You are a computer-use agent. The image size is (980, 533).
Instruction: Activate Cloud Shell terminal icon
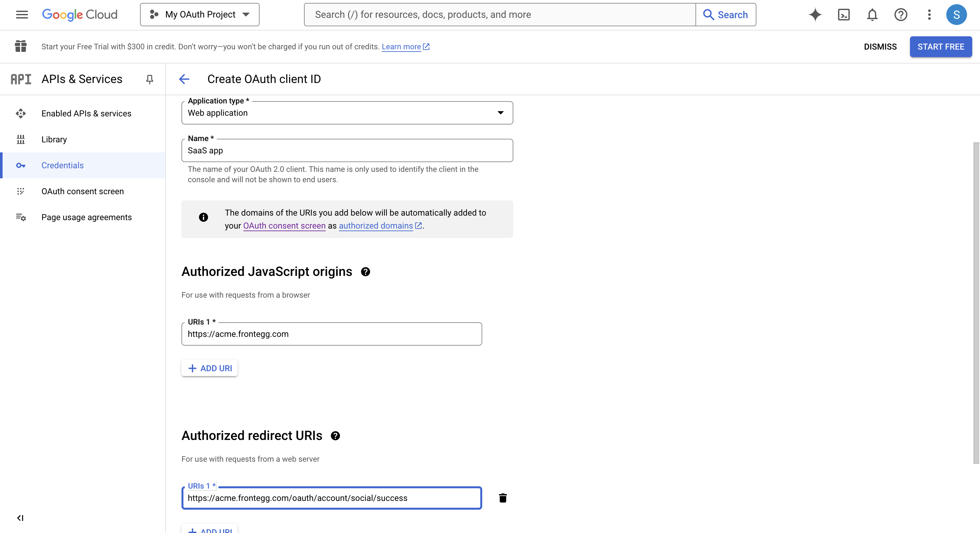click(x=844, y=15)
